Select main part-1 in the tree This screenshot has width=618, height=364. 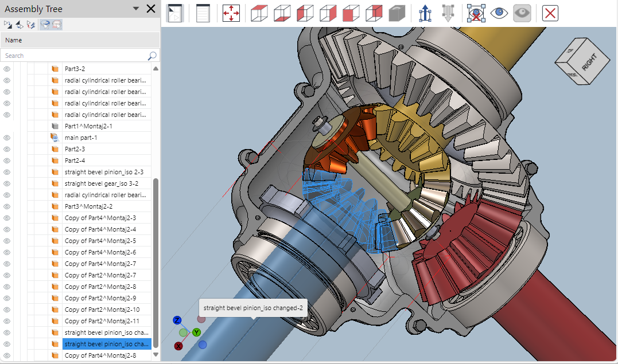pos(107,138)
